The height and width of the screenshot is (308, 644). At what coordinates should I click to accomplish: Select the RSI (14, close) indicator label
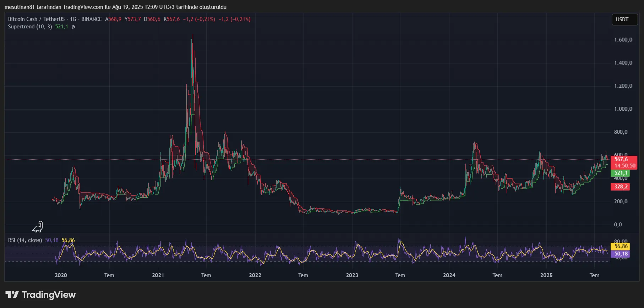pos(25,240)
